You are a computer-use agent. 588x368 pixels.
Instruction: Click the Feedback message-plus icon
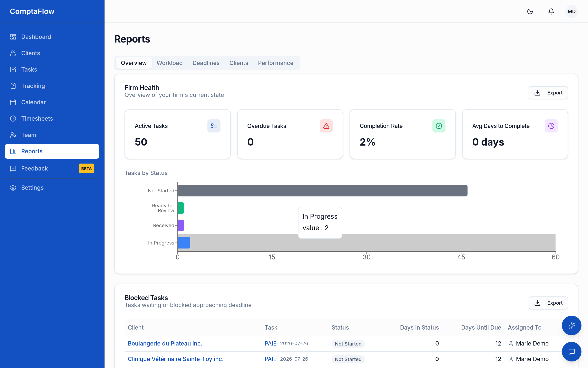click(x=13, y=168)
